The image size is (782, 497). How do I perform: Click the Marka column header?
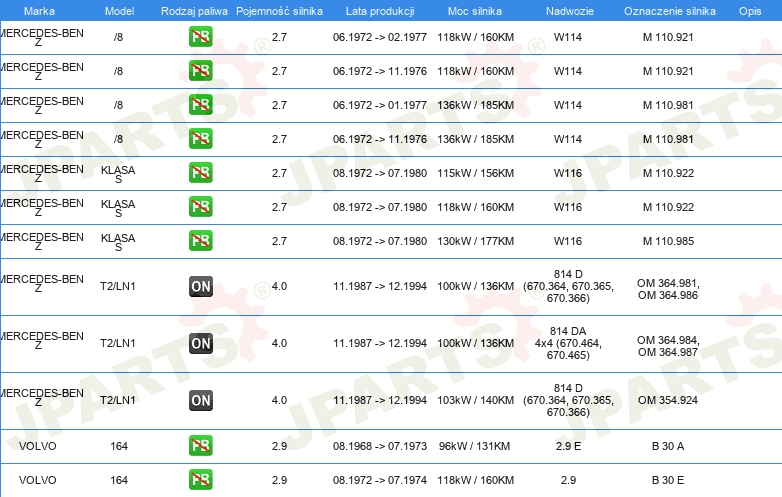tap(39, 11)
